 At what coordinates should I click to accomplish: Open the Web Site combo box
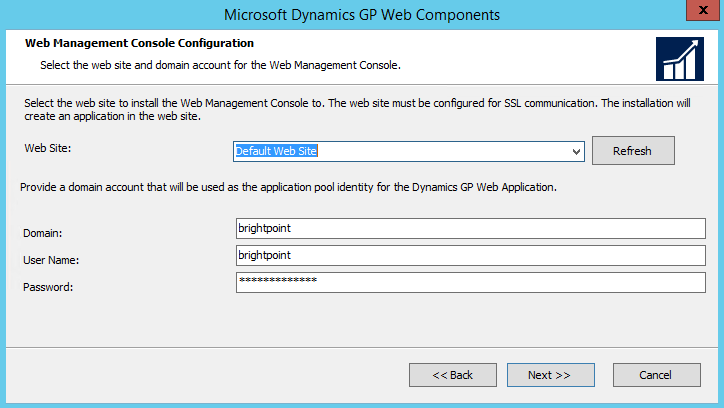pyautogui.click(x=400, y=151)
